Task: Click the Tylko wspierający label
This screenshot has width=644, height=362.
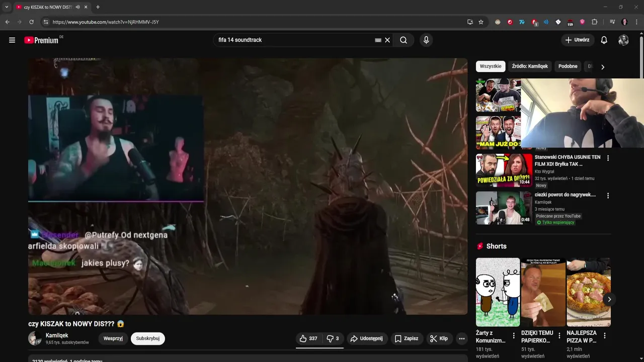Action: pyautogui.click(x=555, y=222)
